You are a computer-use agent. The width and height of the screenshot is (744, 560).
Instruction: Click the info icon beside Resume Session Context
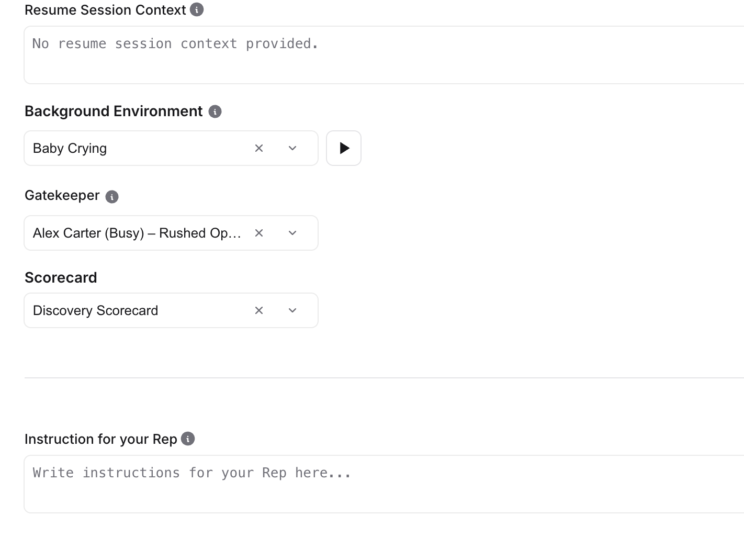pos(197,10)
